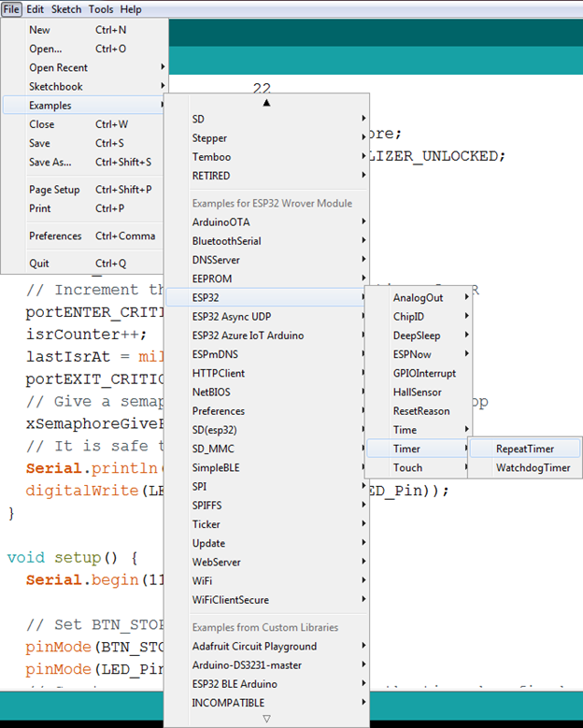Image resolution: width=583 pixels, height=728 pixels.
Task: Open the SD_MMC examples entry
Action: click(x=266, y=449)
